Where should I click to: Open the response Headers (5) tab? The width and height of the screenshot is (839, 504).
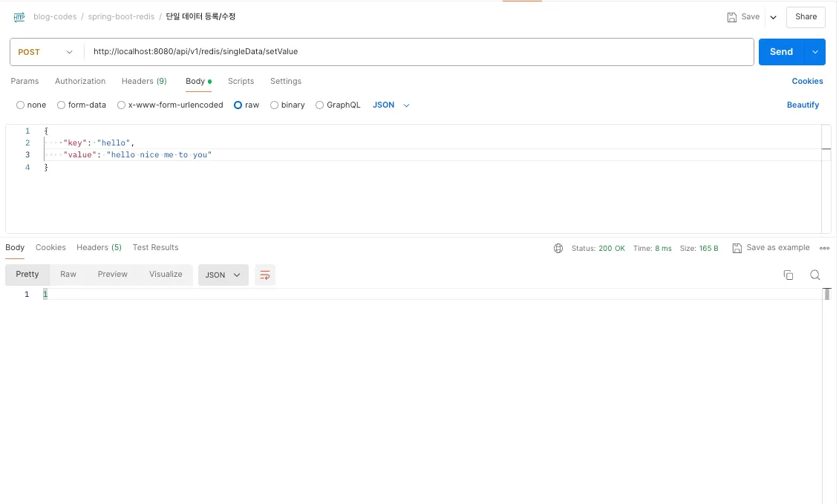click(x=99, y=248)
